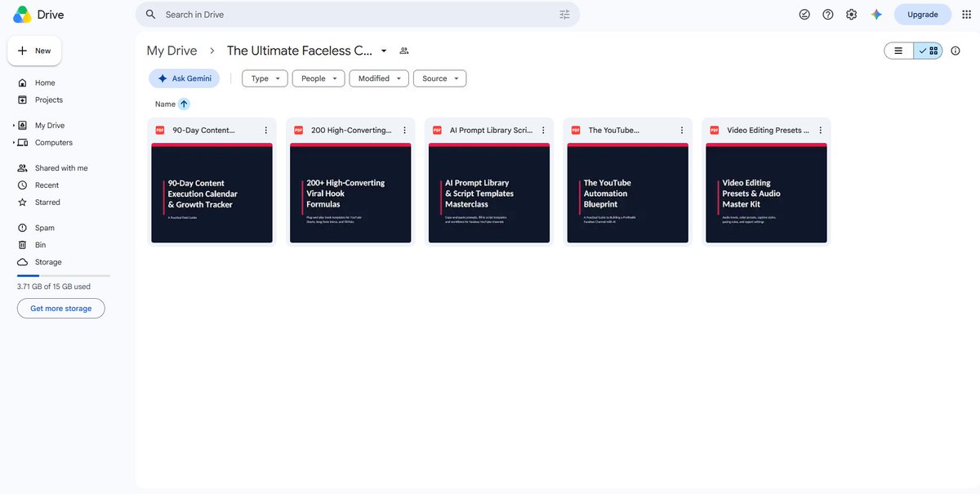Viewport: 980px width, 494px height.
Task: Open The YouTube Automation Blueprint thumbnail
Action: pyautogui.click(x=628, y=193)
